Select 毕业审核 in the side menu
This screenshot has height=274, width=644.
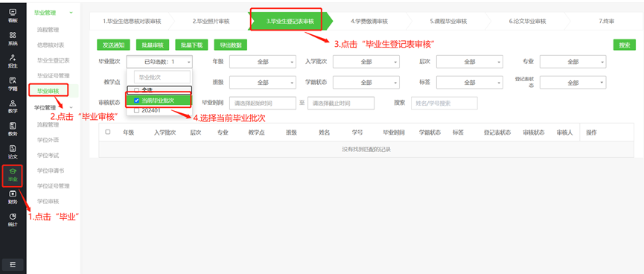click(48, 91)
